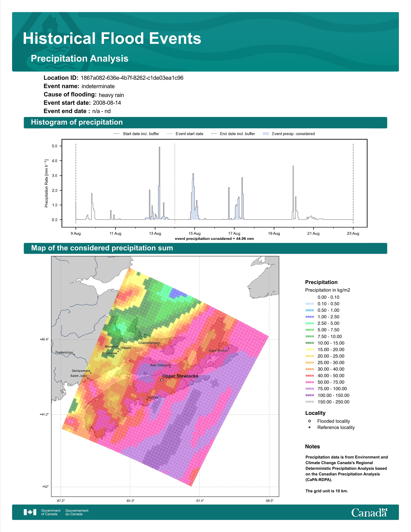Click 'event precipitation considered = 44.06 mm' caption
The height and width of the screenshot is (532, 411).
[214, 239]
